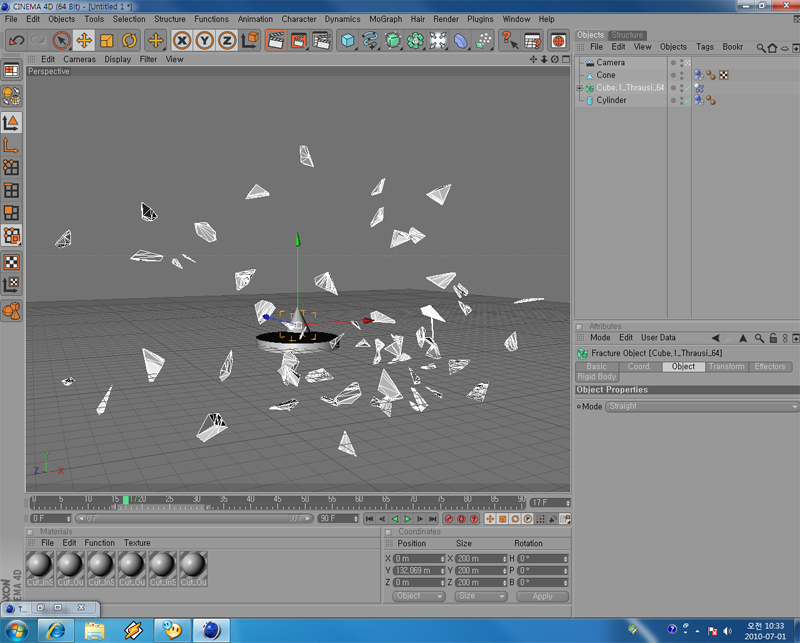Select the Camera object in Object Manager

pos(610,62)
